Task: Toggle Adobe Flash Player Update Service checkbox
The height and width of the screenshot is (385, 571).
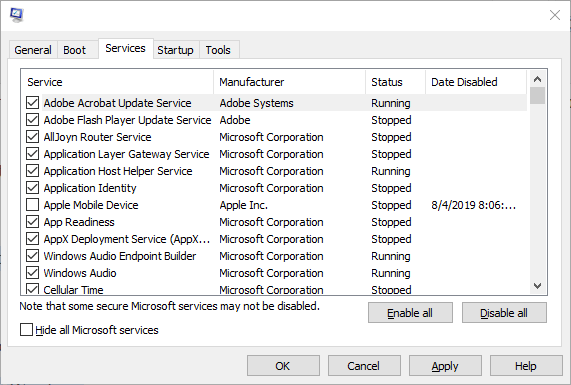Action: point(32,120)
